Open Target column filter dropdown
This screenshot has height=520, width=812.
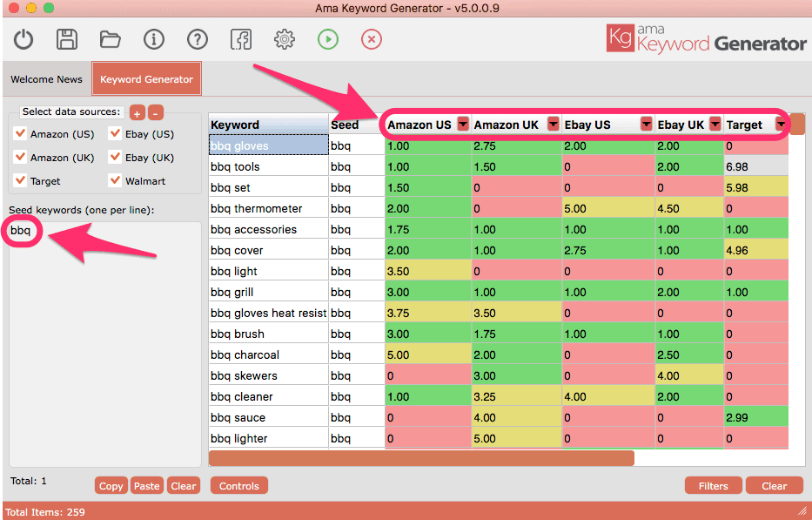tap(781, 124)
